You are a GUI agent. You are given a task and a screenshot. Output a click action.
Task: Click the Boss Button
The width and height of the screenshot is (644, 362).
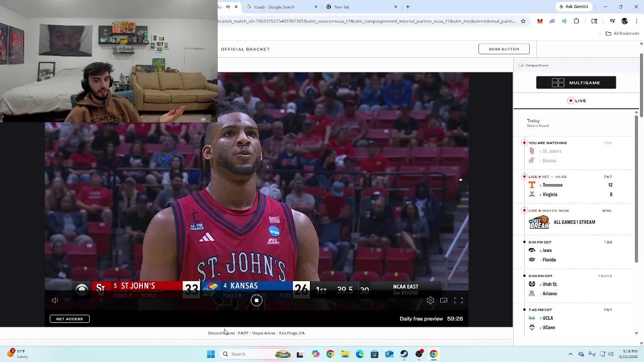pos(504,49)
